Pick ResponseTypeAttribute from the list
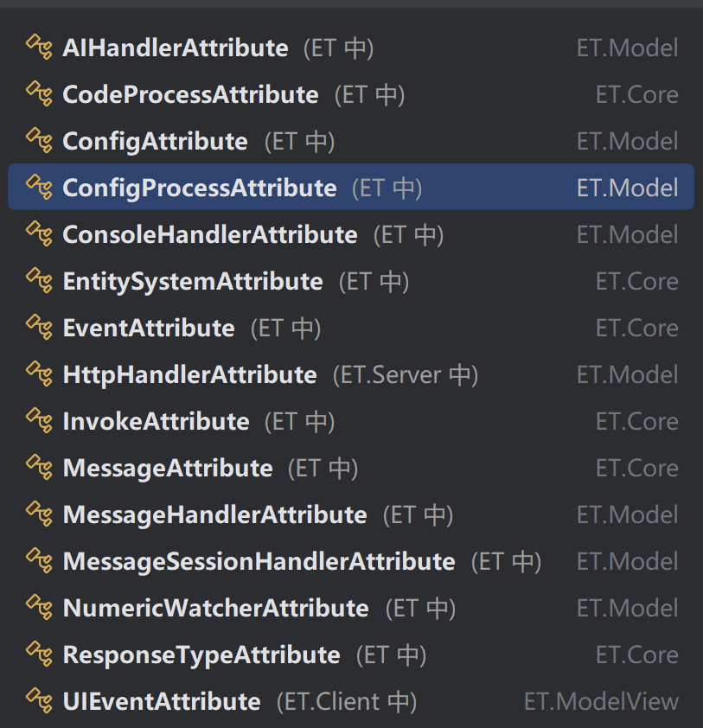 pyautogui.click(x=201, y=655)
